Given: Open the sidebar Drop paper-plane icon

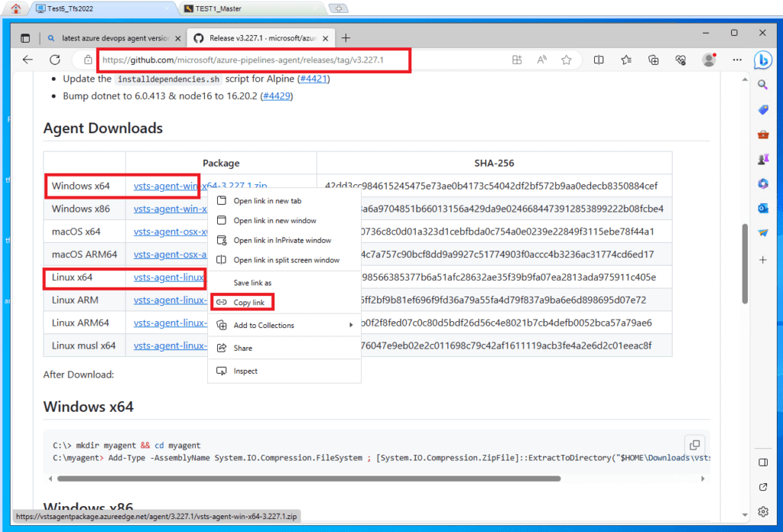Looking at the screenshot, I should click(763, 233).
